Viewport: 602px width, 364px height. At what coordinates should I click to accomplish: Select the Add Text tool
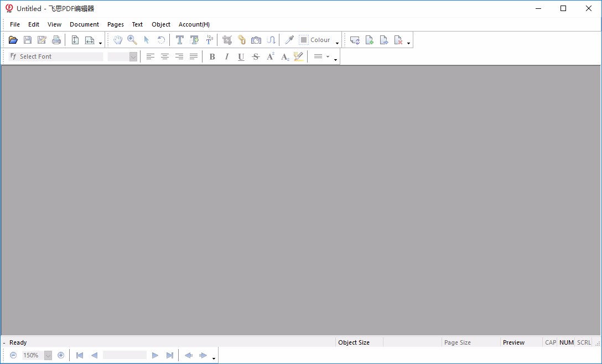pyautogui.click(x=194, y=40)
